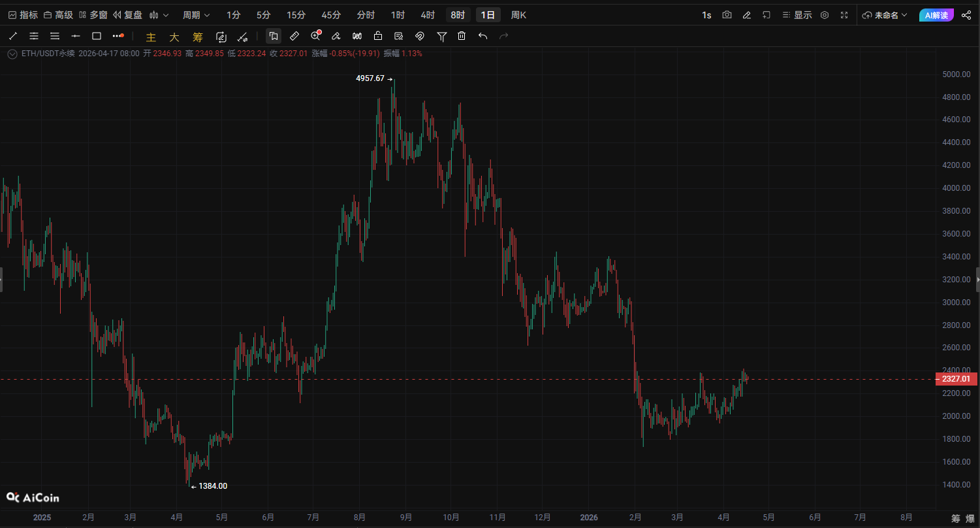Image resolution: width=980 pixels, height=528 pixels.
Task: Redo the last undone action
Action: coord(503,36)
